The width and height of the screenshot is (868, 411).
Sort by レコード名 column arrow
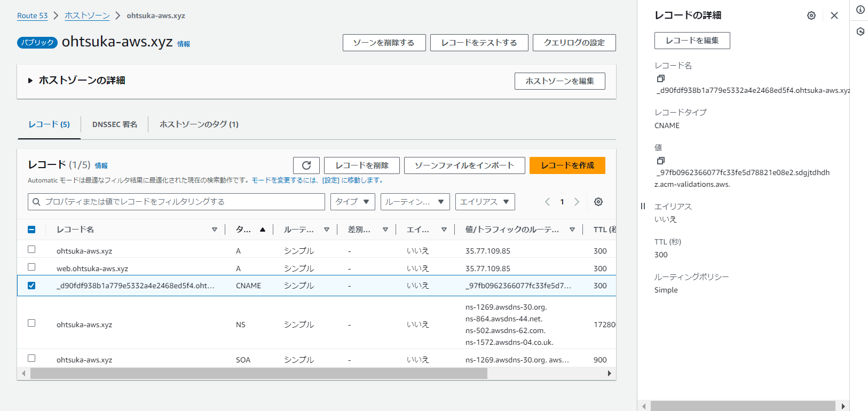[215, 230]
